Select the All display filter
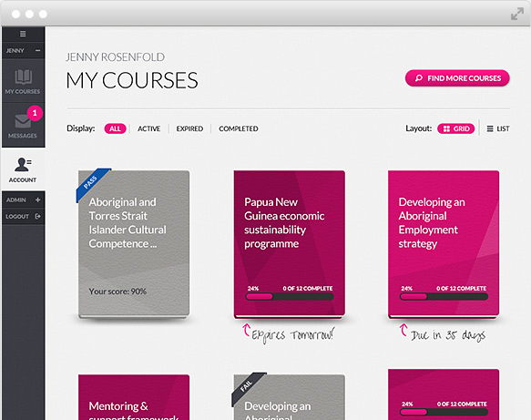 (115, 128)
